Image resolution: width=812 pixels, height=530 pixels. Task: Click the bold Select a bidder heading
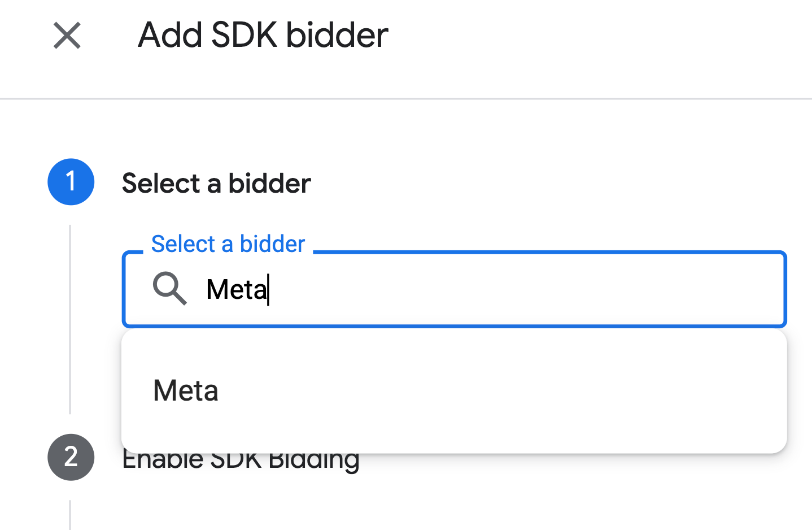coord(216,184)
